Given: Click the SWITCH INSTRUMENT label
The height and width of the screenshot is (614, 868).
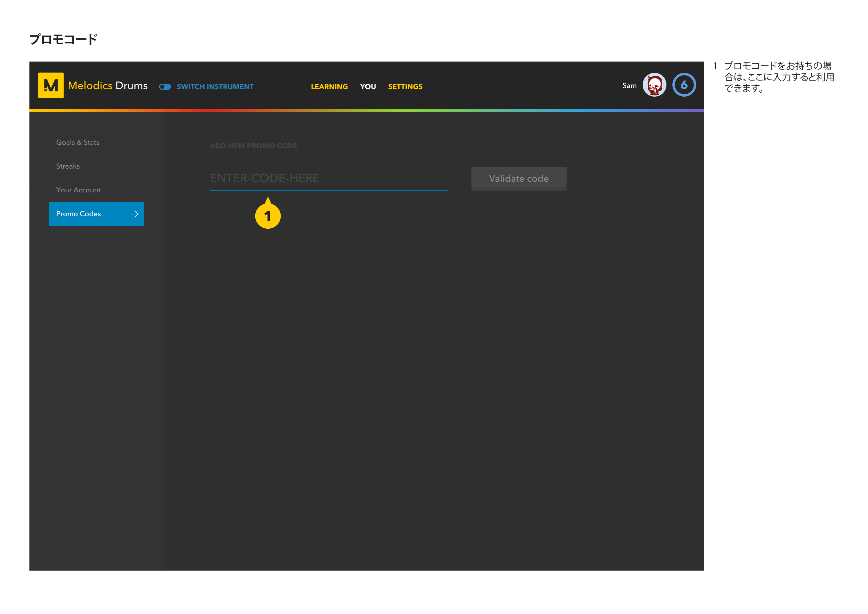Looking at the screenshot, I should click(x=215, y=87).
